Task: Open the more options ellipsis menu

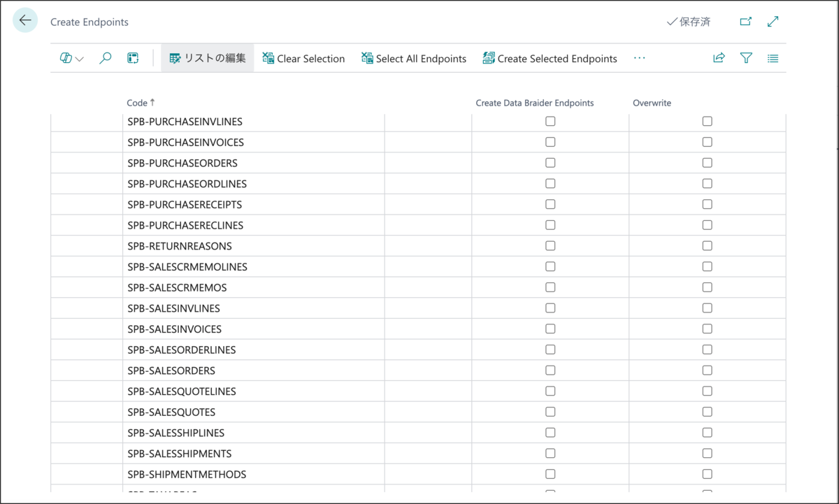Action: (x=639, y=59)
